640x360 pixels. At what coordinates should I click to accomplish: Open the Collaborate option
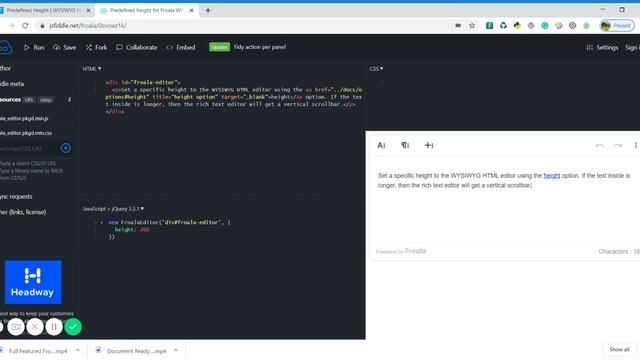(137, 47)
